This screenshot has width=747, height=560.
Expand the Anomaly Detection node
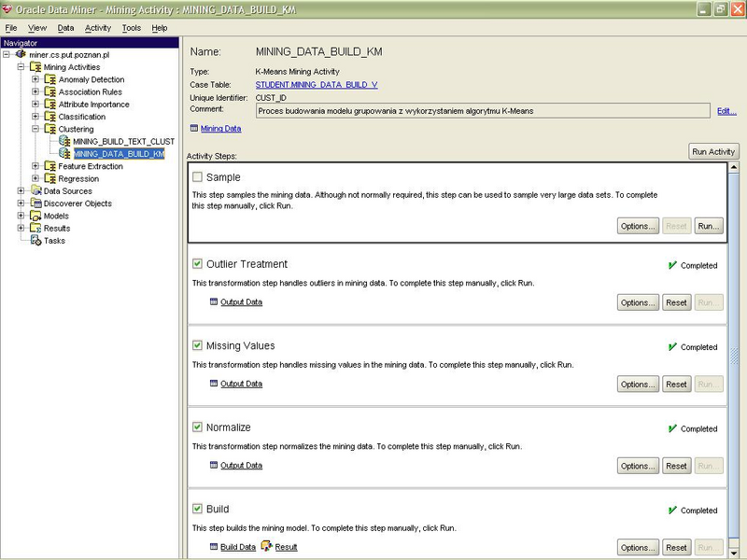(x=35, y=79)
